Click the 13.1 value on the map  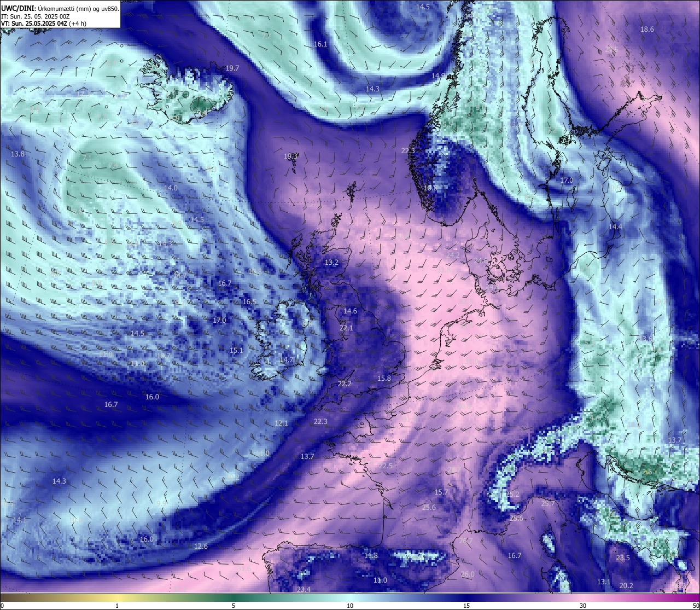tap(604, 582)
